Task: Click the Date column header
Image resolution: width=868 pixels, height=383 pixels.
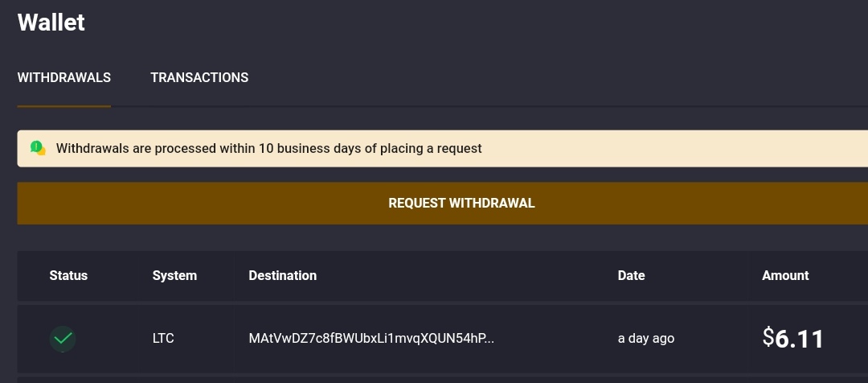Action: click(x=631, y=275)
